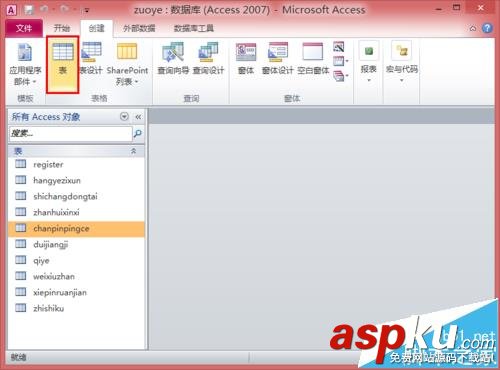The image size is (500, 370).
Task: Create a form with 窗体 button
Action: tap(246, 58)
